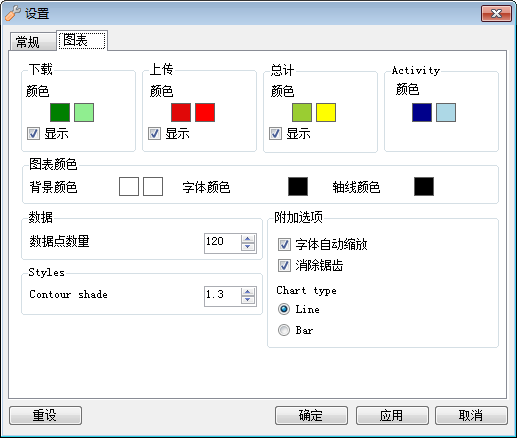
Task: Click the 确定 button
Action: (311, 415)
